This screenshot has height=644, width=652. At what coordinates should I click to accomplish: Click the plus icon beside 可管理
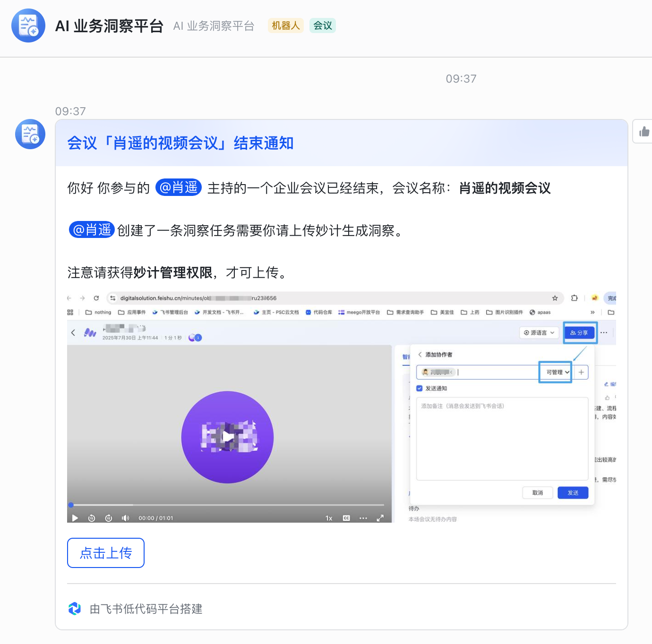coord(581,372)
